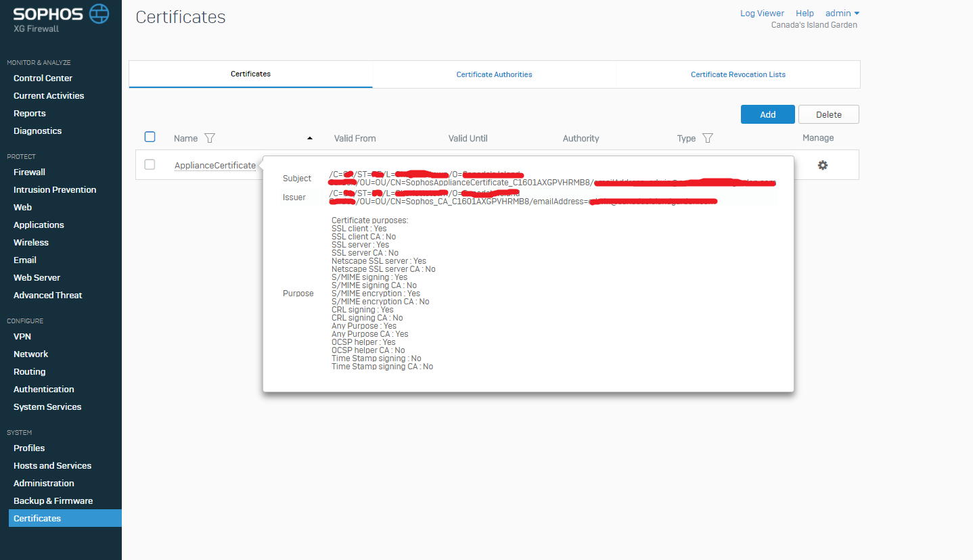Click 'OCSP helper : Yes' line

pos(364,342)
